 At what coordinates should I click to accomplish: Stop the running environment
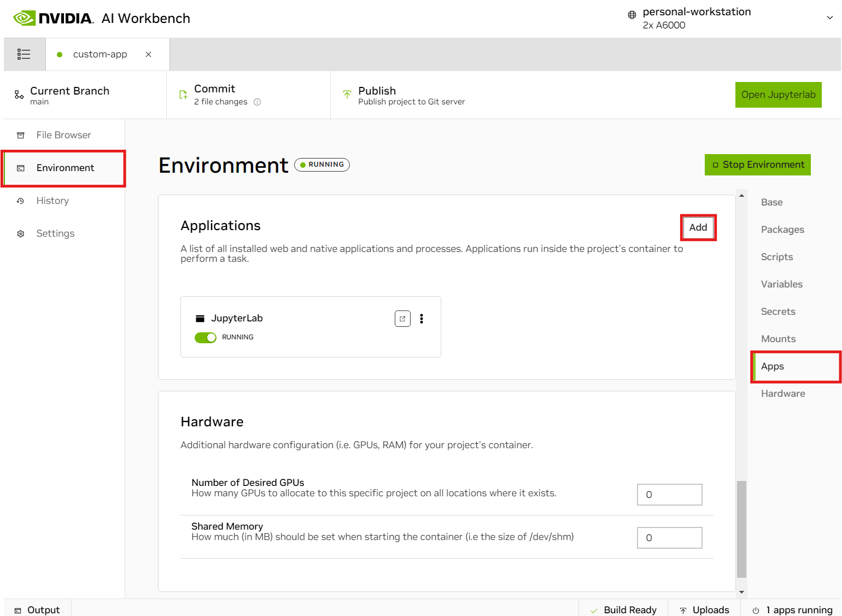[757, 165]
